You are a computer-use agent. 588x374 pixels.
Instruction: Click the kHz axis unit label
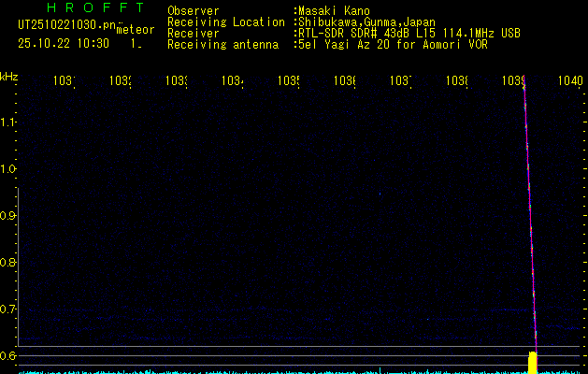click(9, 77)
